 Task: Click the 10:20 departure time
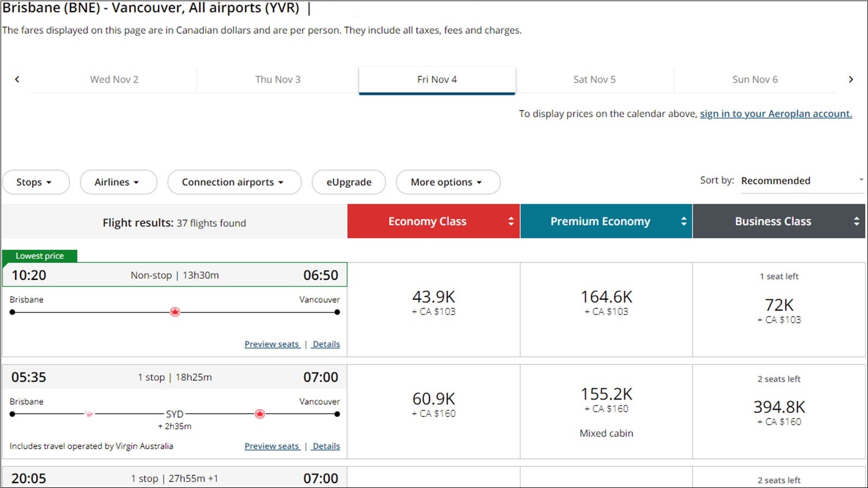(29, 275)
